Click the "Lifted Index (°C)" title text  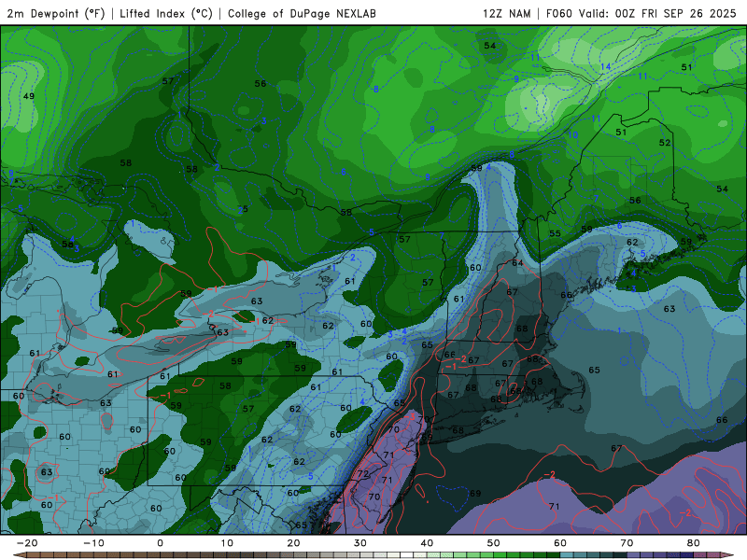click(x=166, y=13)
